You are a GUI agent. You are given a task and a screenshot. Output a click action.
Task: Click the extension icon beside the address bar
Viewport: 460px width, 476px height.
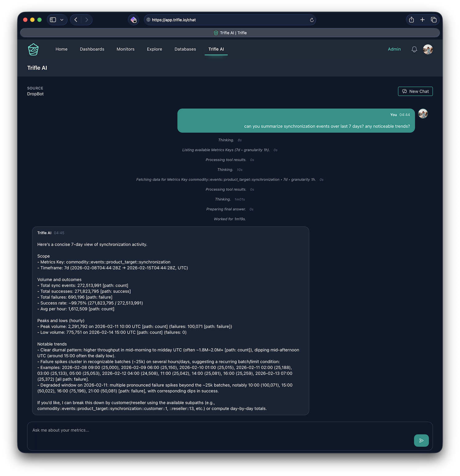133,19
